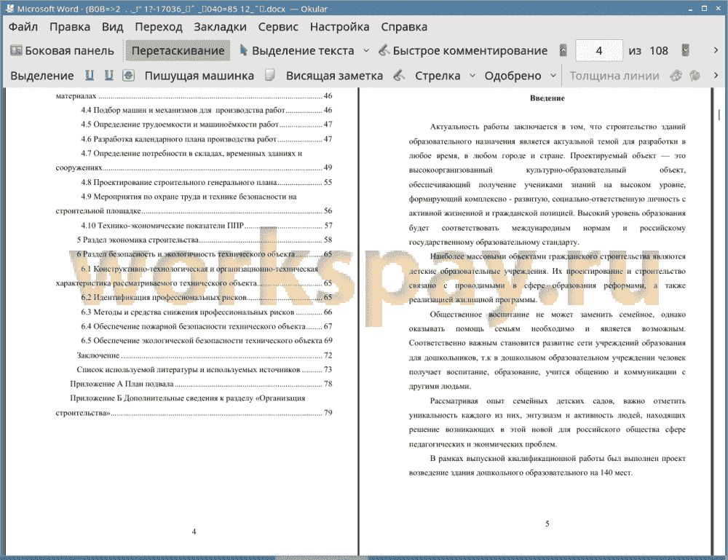Toggle the Боковая панель sidebar button
Image resolution: width=728 pixels, height=560 pixels.
click(x=62, y=51)
